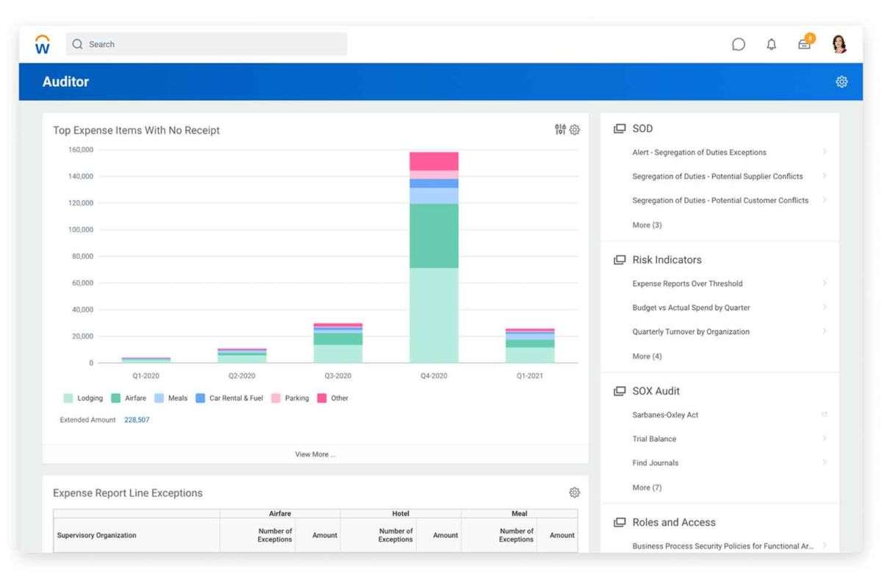
Task: Expand More (7) under SOX Audit
Action: pos(646,487)
